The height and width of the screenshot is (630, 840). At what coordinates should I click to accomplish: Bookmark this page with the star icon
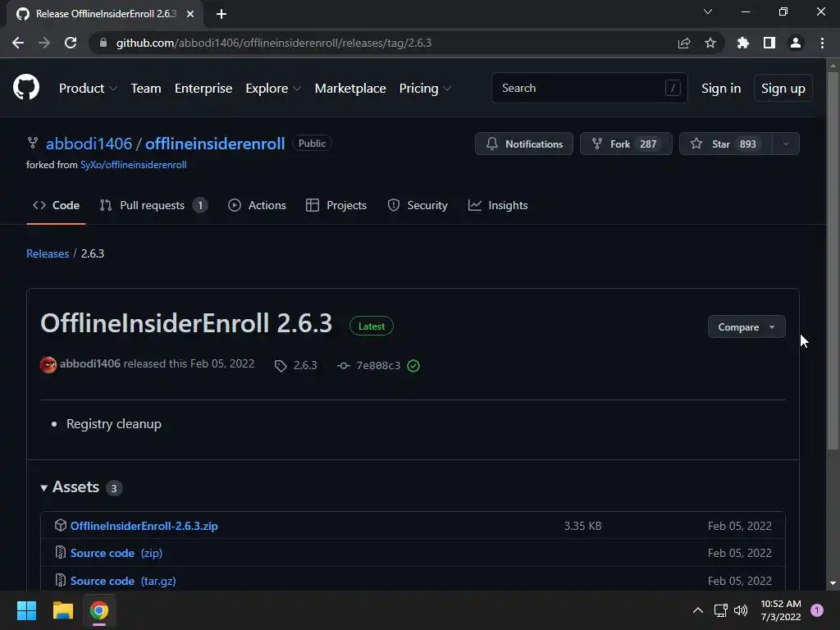(x=710, y=43)
